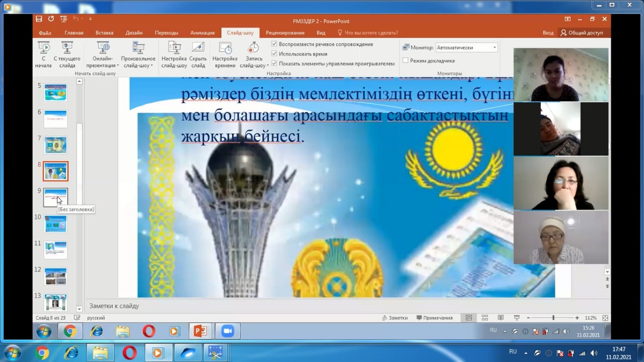Screen dimensions: 644x362
Task: Open the Анимация ribbon tab
Action: (202, 33)
